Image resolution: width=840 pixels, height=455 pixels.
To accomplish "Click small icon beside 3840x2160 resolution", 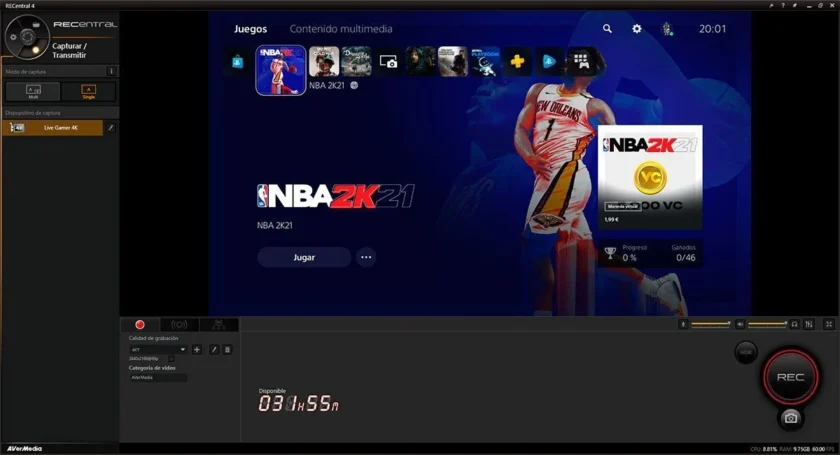I will (171, 359).
